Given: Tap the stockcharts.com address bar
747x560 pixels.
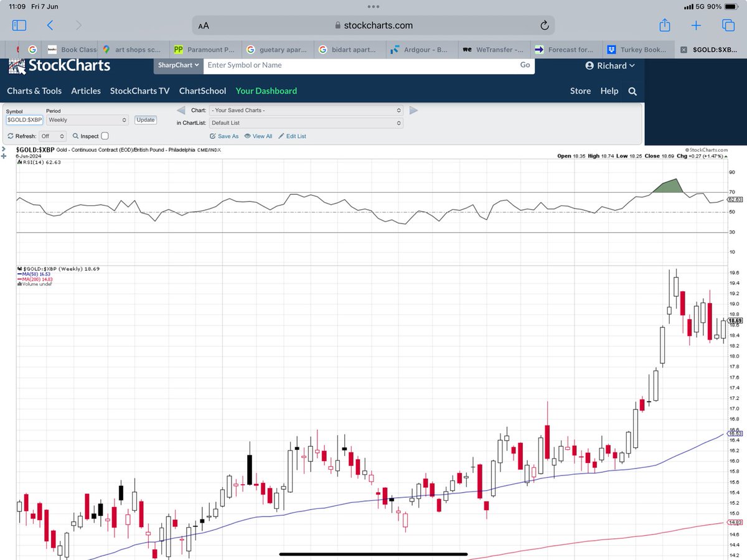Looking at the screenshot, I should point(374,26).
